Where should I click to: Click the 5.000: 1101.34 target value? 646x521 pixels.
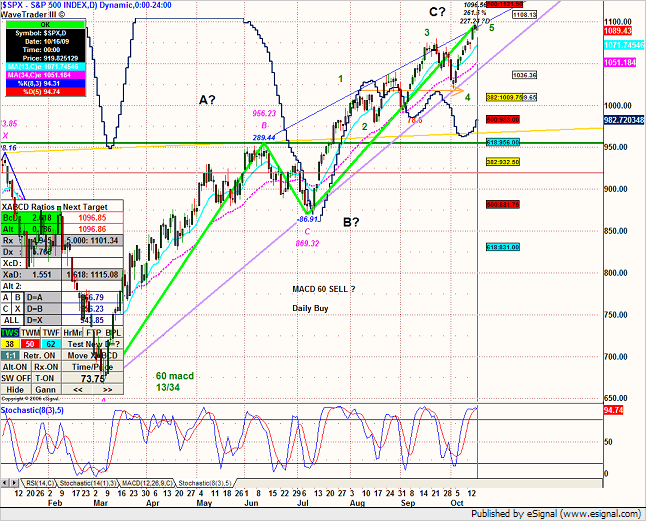93,241
